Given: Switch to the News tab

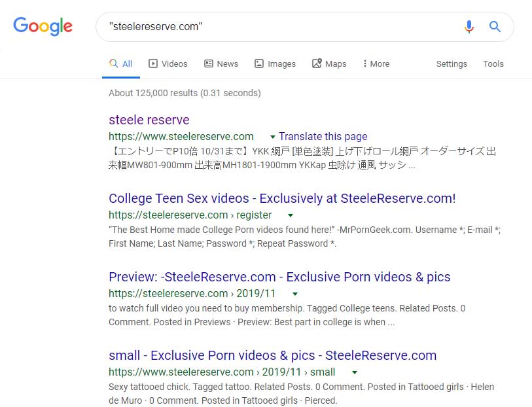Looking at the screenshot, I should tap(221, 63).
